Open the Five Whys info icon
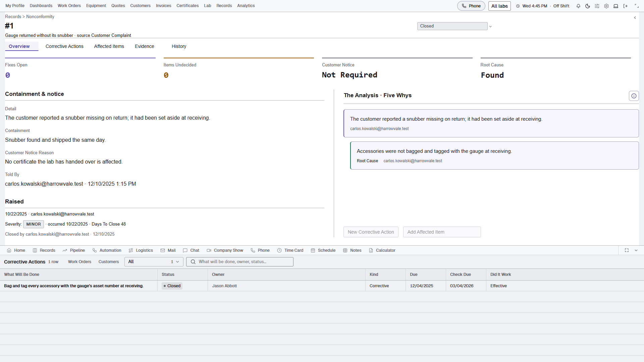 [x=634, y=96]
